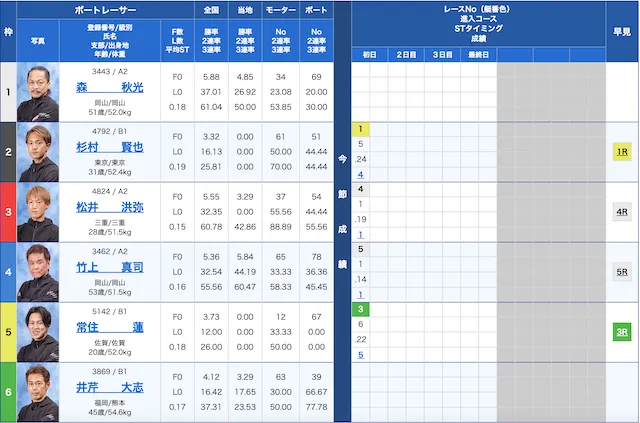This screenshot has height=423, width=640.
Task: Open racer 杉村 賢也 profile link
Action: tap(109, 147)
